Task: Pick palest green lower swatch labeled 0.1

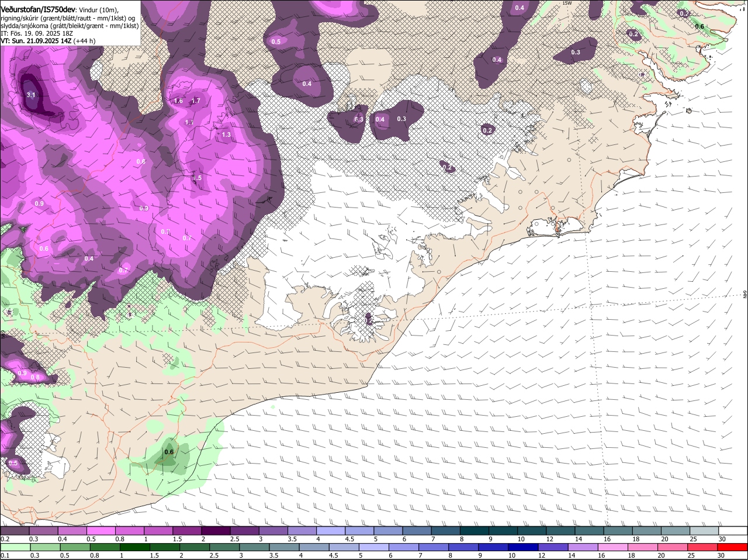Action: [x=15, y=547]
